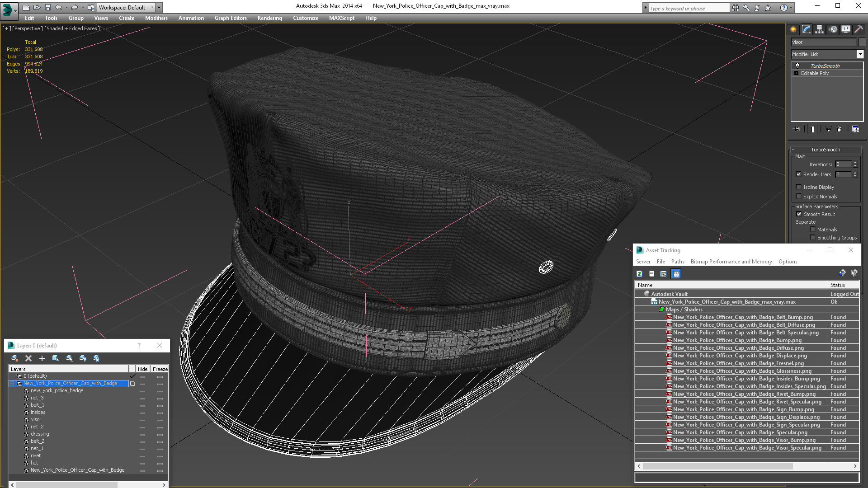Click the Shaded + Edged Faces viewport label
This screenshot has height=488, width=868.
point(72,28)
